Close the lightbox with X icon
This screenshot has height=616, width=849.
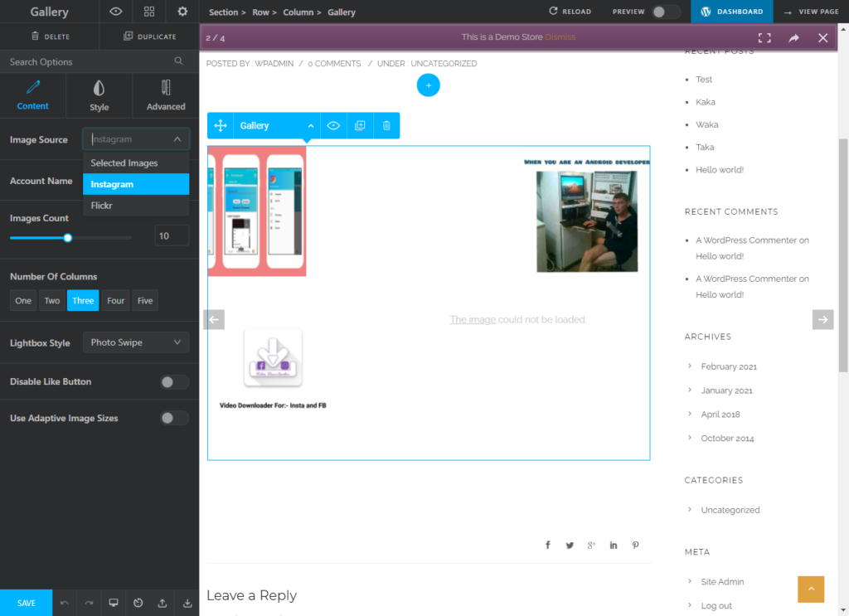pyautogui.click(x=823, y=37)
